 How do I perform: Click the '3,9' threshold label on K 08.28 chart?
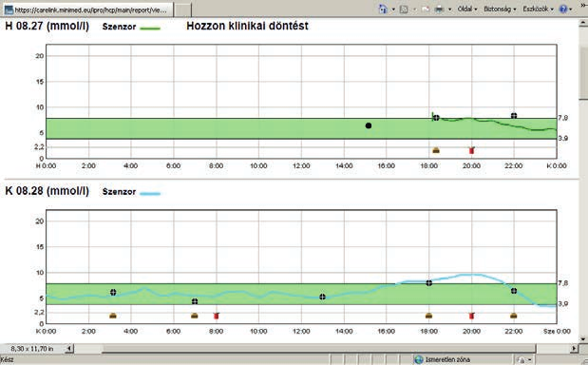(562, 303)
